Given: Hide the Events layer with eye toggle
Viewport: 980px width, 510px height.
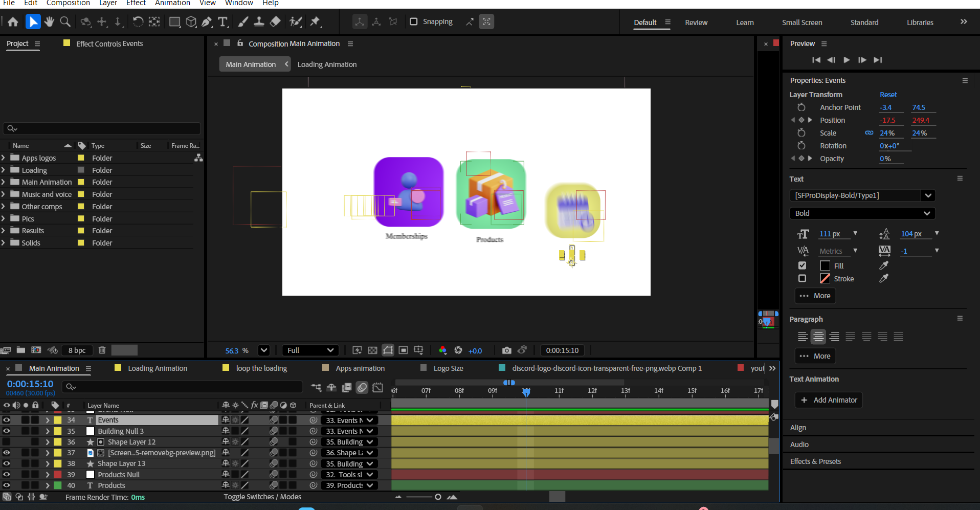Looking at the screenshot, I should pos(7,420).
